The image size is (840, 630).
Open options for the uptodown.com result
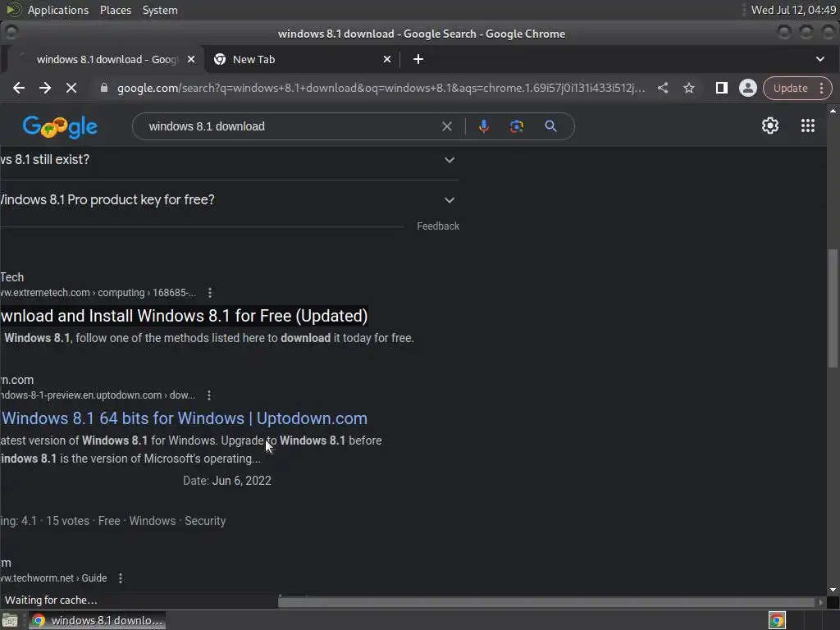coord(209,395)
